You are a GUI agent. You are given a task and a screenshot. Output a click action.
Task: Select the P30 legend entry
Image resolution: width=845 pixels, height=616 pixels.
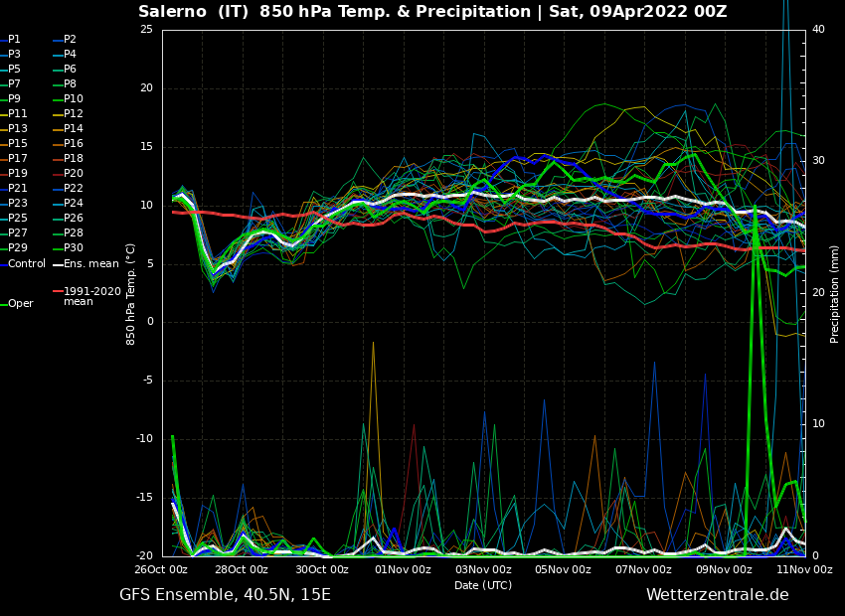point(74,248)
